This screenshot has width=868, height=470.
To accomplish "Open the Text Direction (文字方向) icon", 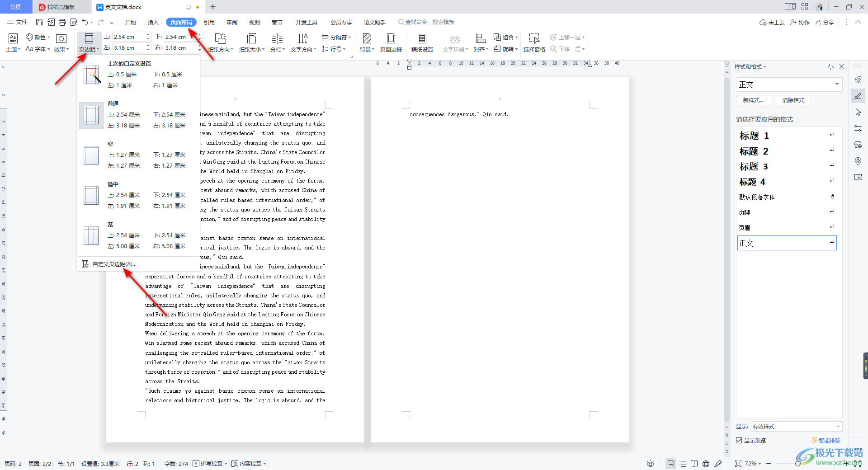I will pyautogui.click(x=303, y=42).
